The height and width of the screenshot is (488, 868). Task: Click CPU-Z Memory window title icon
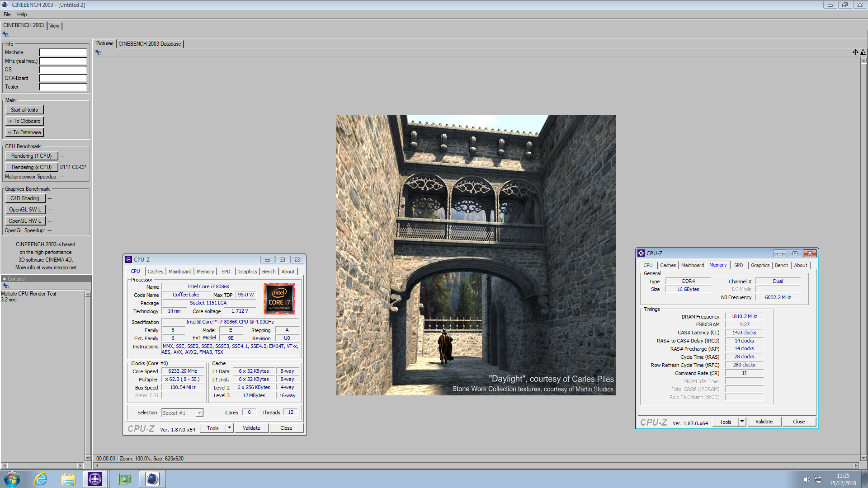(641, 253)
